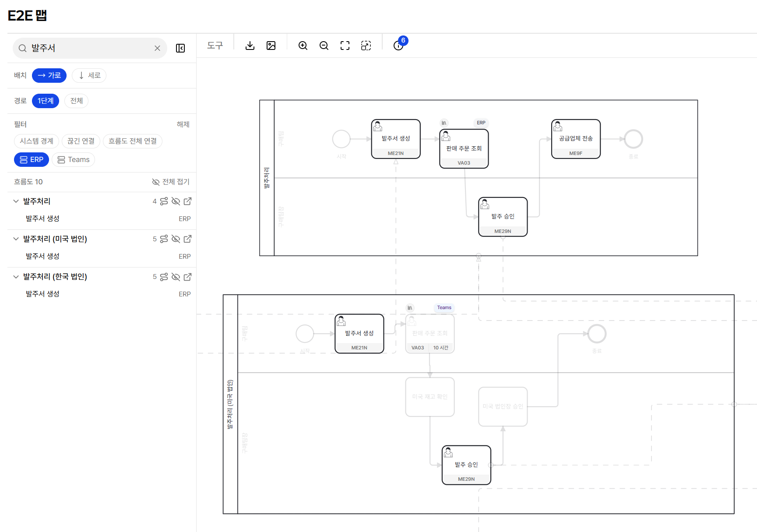Click the Teams tag in lower diagram
Image resolution: width=757 pixels, height=532 pixels.
point(444,307)
